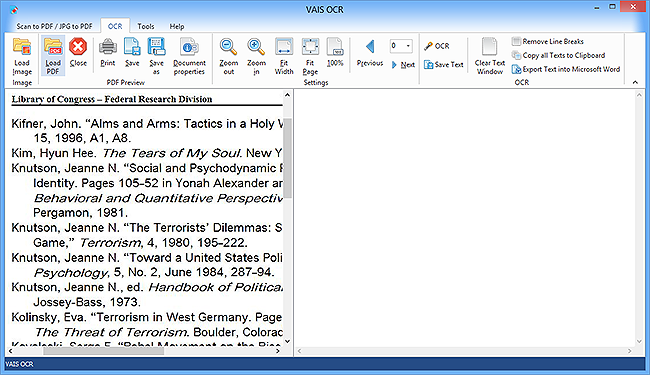Image resolution: width=650 pixels, height=375 pixels.
Task: Set zoom to 100%
Action: [335, 52]
